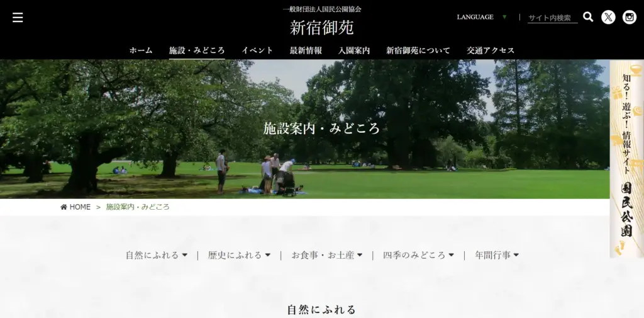Click the home icon in breadcrumb
The image size is (644, 318).
coord(64,207)
